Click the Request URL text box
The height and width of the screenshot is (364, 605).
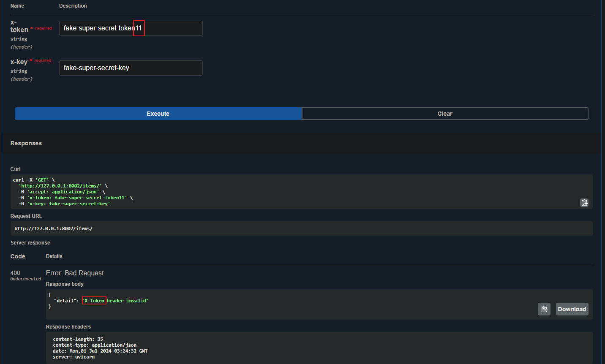click(296, 228)
